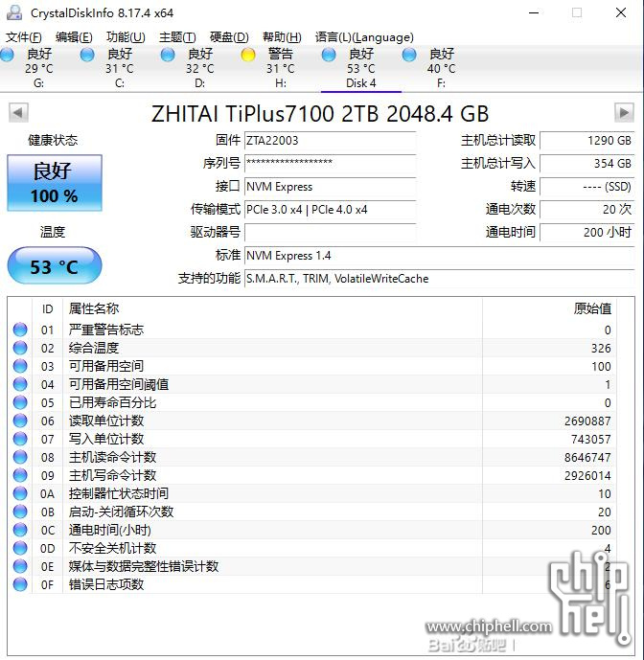The width and height of the screenshot is (644, 660).
Task: Click status icon of row 09 主机写命令计数
Action: pos(20,475)
